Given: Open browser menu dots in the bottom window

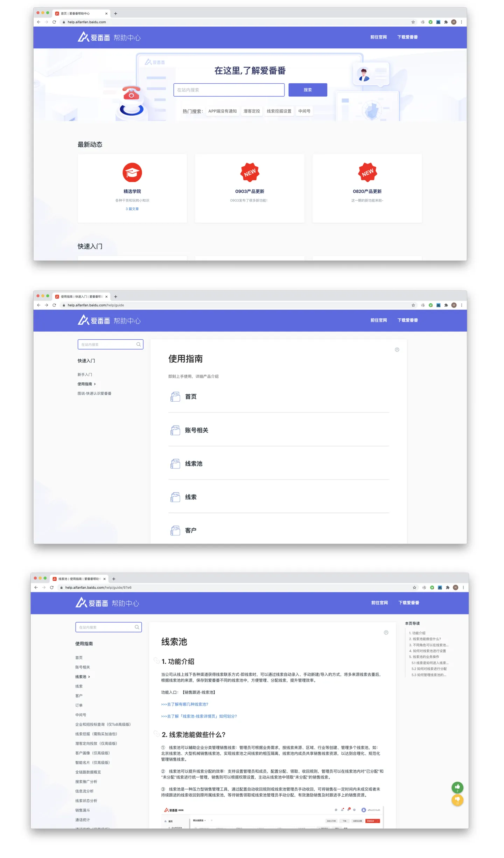Looking at the screenshot, I should [x=463, y=588].
